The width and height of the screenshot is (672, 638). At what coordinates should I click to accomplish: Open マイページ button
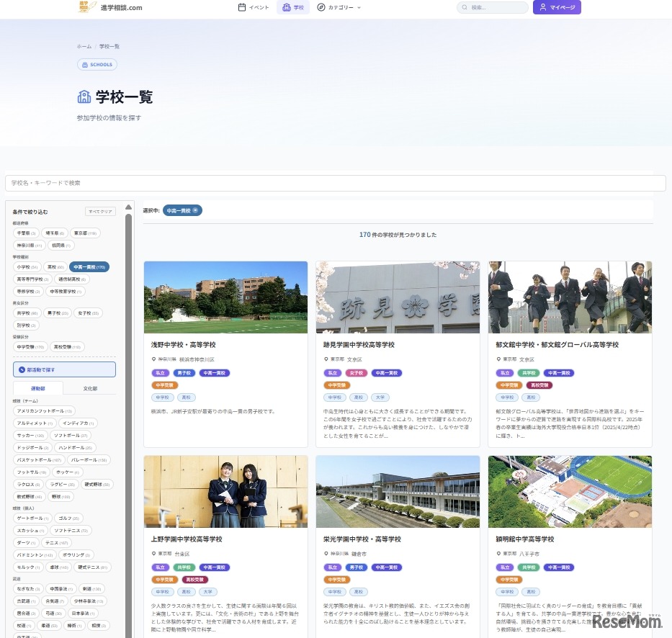pos(557,7)
